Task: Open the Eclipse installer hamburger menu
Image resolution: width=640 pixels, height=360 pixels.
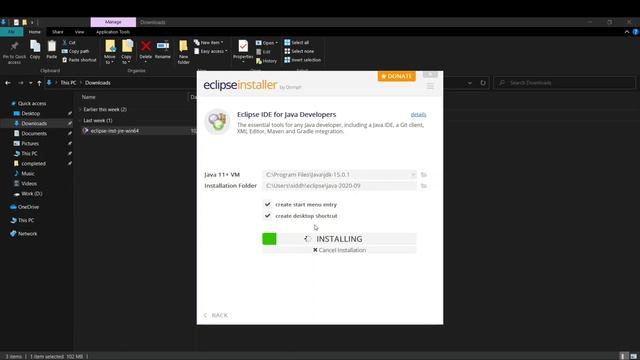Action: click(430, 86)
